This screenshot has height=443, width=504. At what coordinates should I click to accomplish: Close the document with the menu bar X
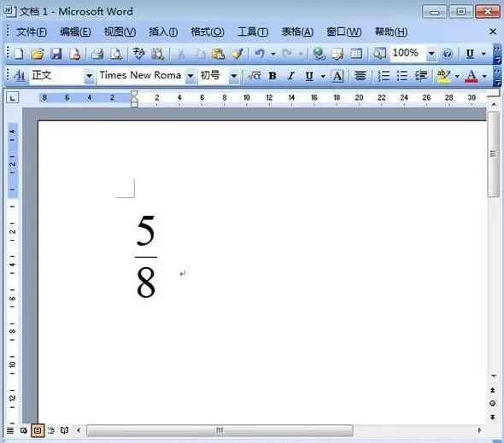click(493, 32)
